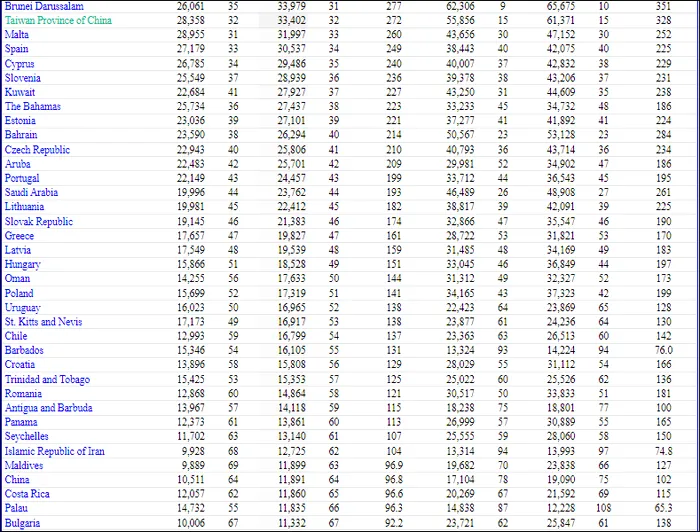This screenshot has width=700, height=532.
Task: Open the Antigua and Barbuda link
Action: tap(48, 408)
